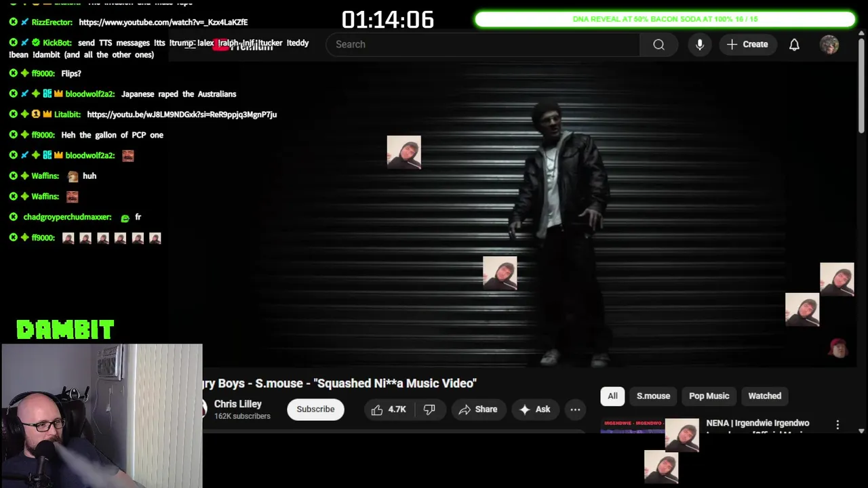
Task: Click X icon beside 'Japanese' chat message
Action: pyautogui.click(x=13, y=94)
